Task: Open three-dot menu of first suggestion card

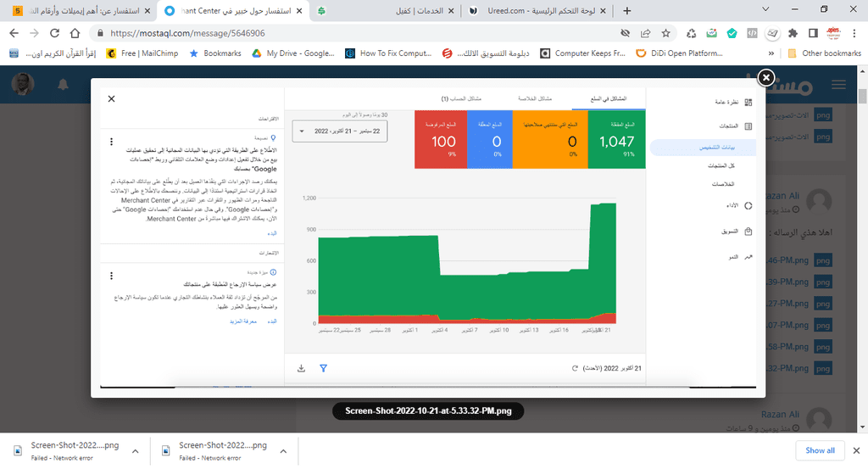Action: coord(111,142)
